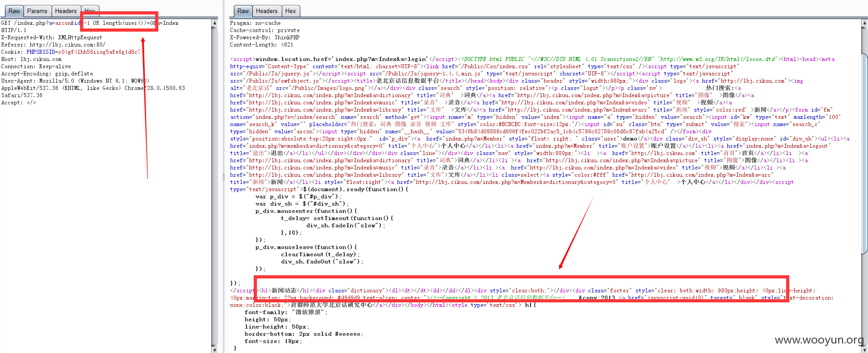The width and height of the screenshot is (868, 353).
Task: Click the 'X-Powered-By: ThinkPHP' response header
Action: point(265,38)
